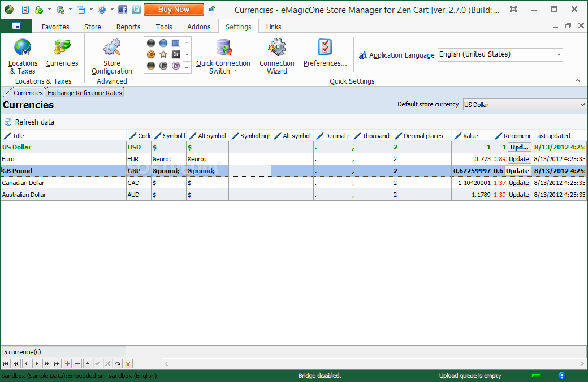Expand Quick Connection Switch dropdown arrow
The height and width of the screenshot is (382, 588).
[236, 71]
